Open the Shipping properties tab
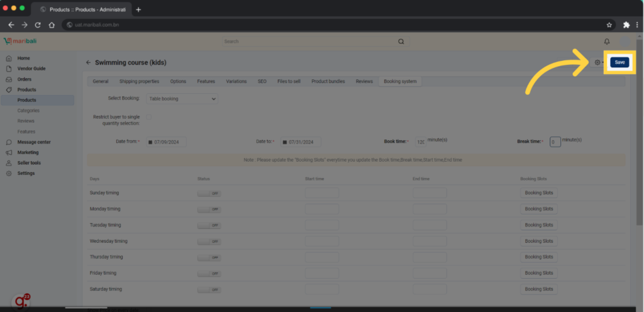The image size is (644, 312). pos(139,81)
